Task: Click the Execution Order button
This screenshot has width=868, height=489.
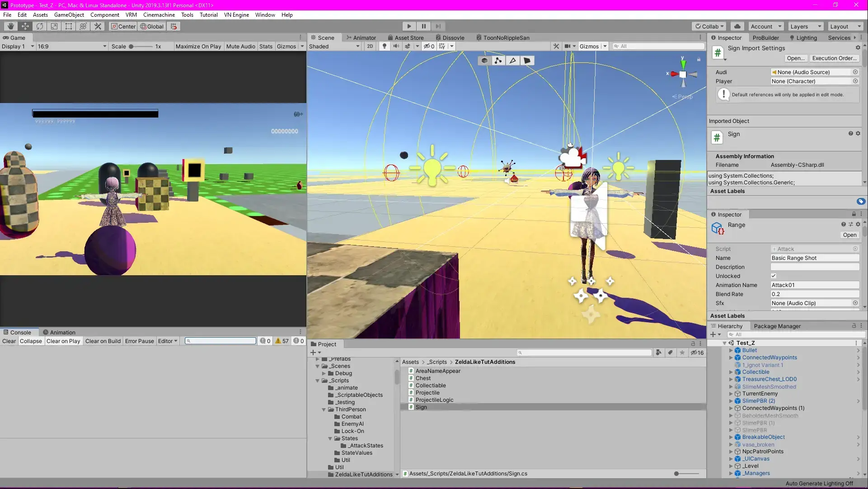Action: click(834, 58)
